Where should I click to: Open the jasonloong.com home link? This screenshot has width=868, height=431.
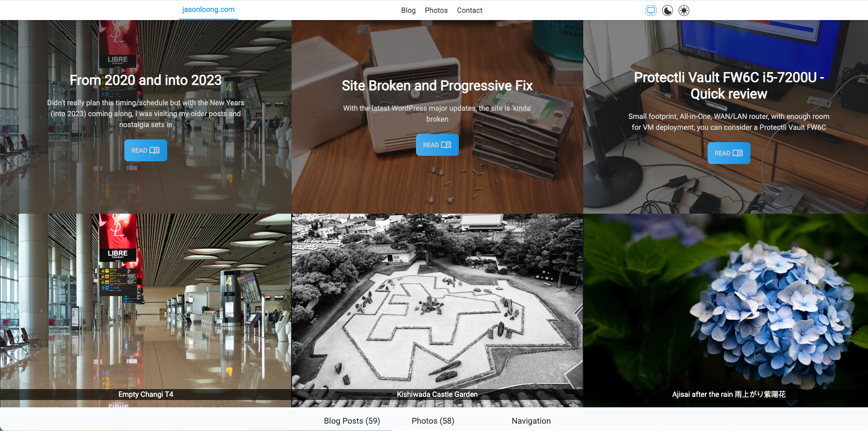coord(208,10)
